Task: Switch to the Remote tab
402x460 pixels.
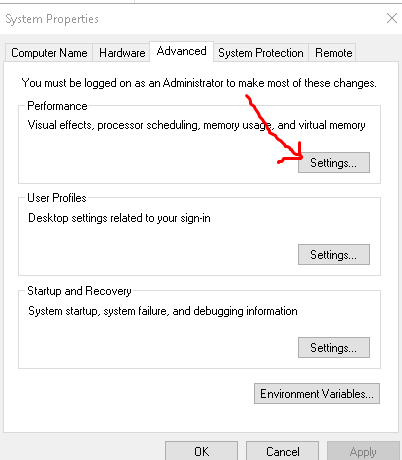Action: click(333, 53)
